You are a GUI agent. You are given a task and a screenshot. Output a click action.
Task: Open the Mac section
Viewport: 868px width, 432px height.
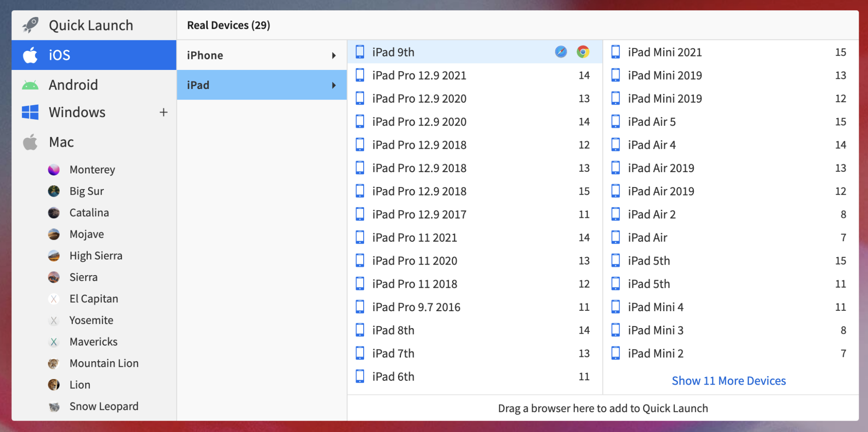click(x=61, y=142)
